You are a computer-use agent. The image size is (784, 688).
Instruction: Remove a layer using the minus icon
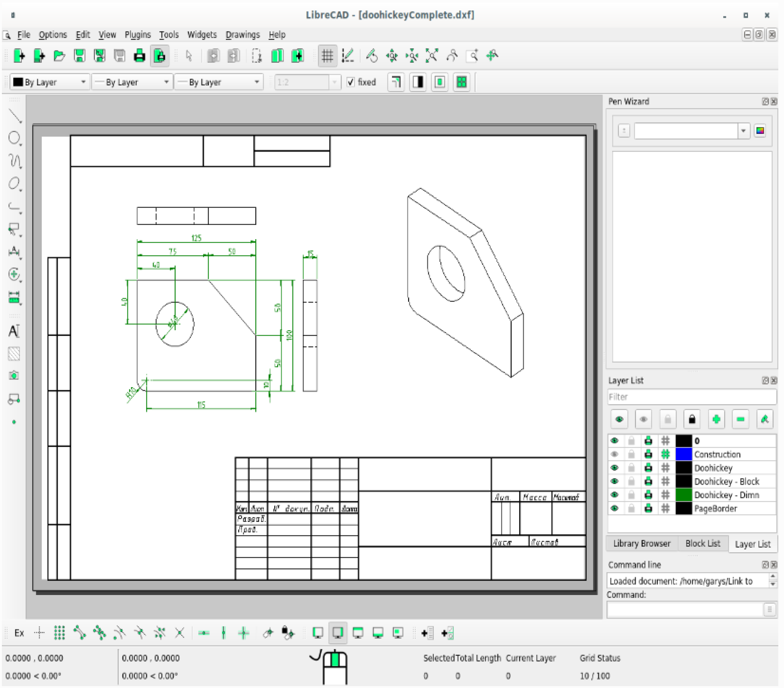(741, 419)
